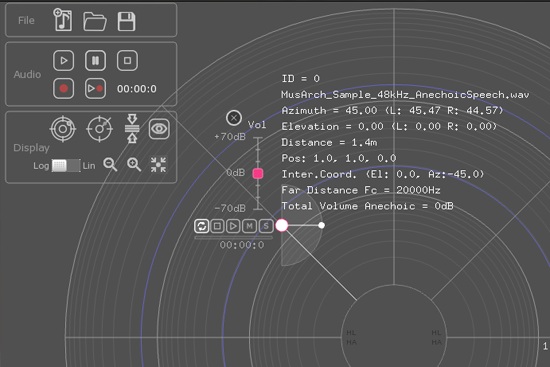Toggle the eye visibility icon
This screenshot has height=367, width=550.
click(159, 129)
